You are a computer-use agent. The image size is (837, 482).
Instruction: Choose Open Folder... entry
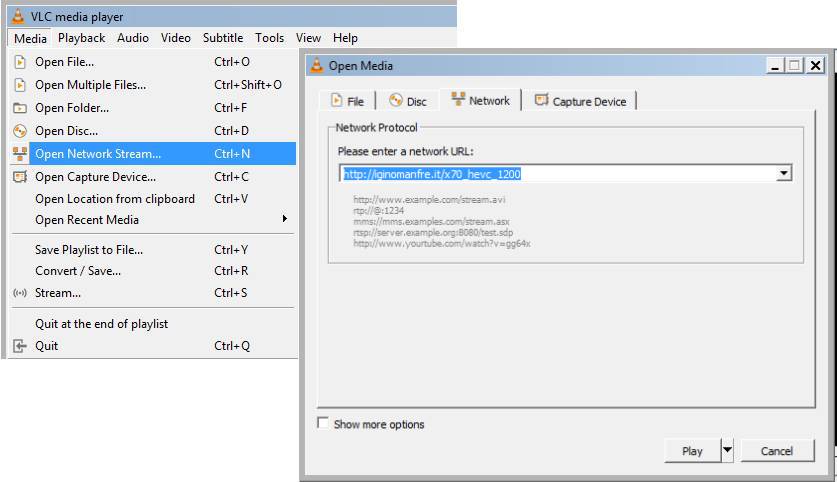coord(154,108)
